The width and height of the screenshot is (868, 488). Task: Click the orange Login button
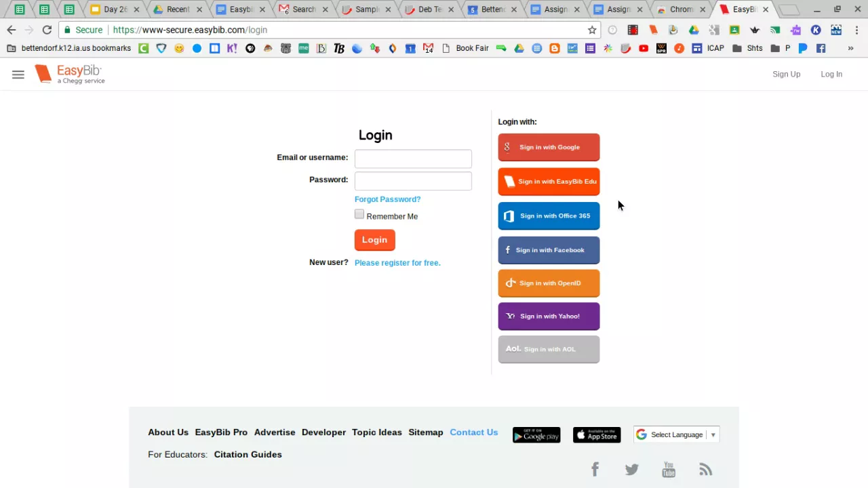click(x=374, y=240)
